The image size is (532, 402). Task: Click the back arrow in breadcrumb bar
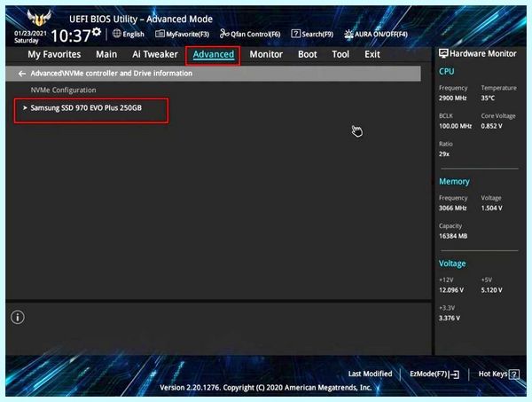22,74
